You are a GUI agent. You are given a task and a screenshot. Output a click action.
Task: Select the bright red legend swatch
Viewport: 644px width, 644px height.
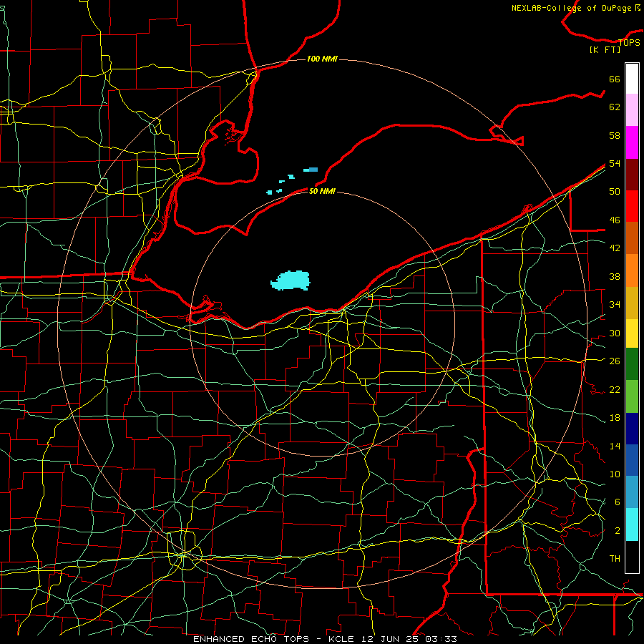632,206
